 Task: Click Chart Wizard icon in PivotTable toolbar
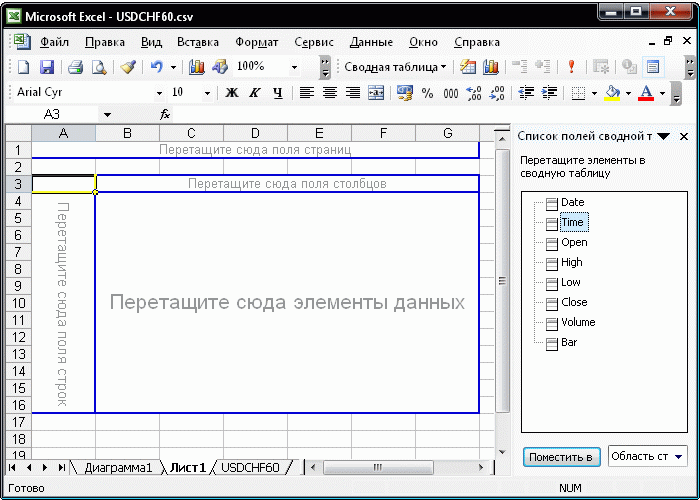491,67
